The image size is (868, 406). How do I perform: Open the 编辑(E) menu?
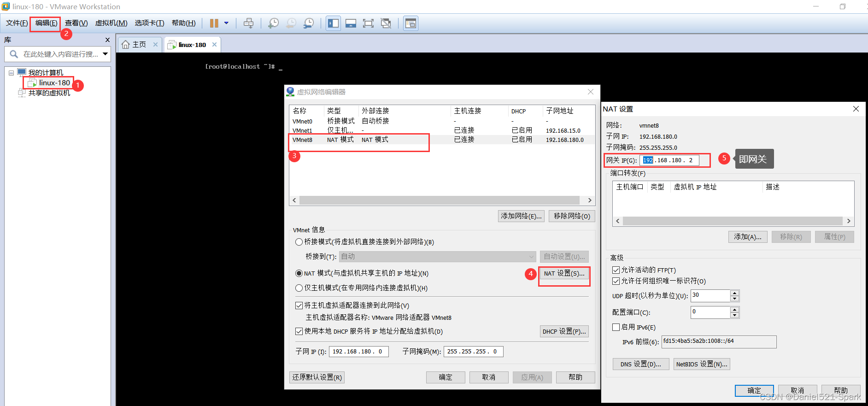point(47,23)
